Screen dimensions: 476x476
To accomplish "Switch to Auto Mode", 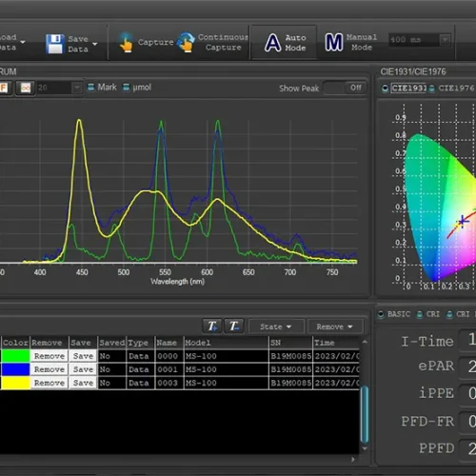I will point(285,43).
